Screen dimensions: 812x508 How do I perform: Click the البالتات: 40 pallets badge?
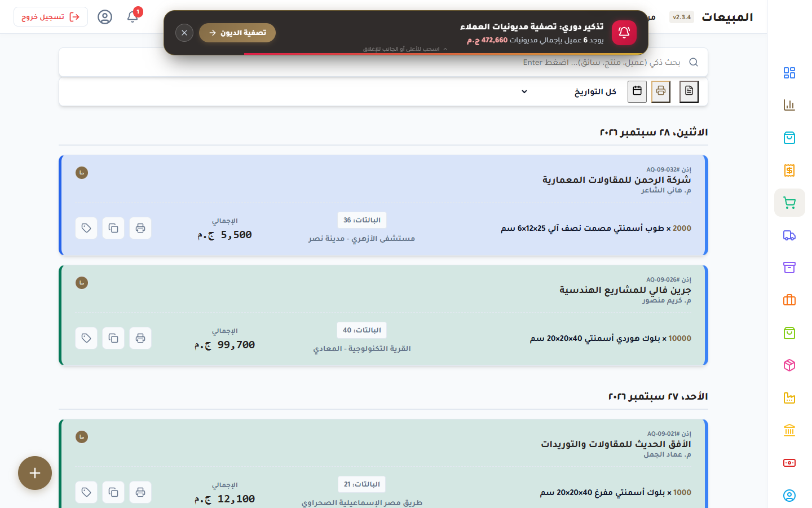click(x=362, y=330)
